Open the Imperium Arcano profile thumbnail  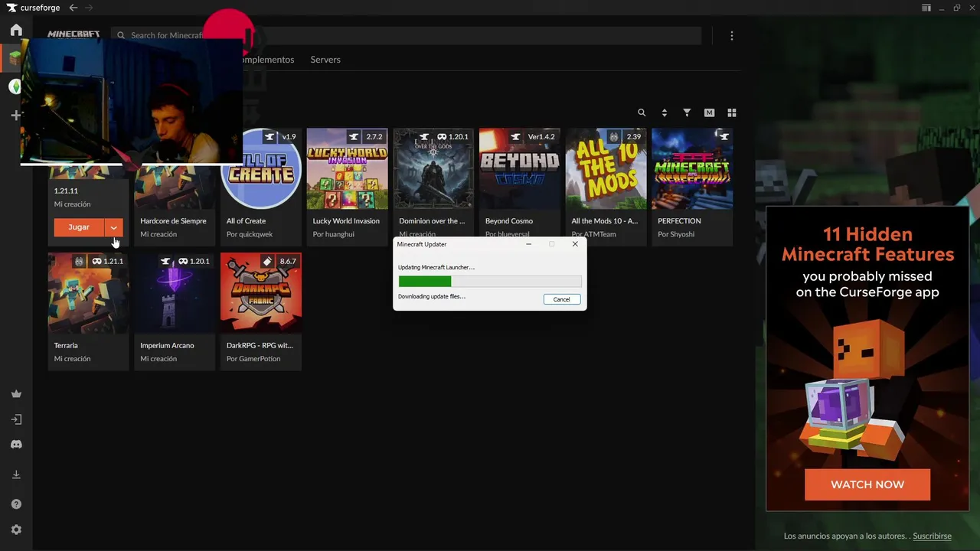175,294
